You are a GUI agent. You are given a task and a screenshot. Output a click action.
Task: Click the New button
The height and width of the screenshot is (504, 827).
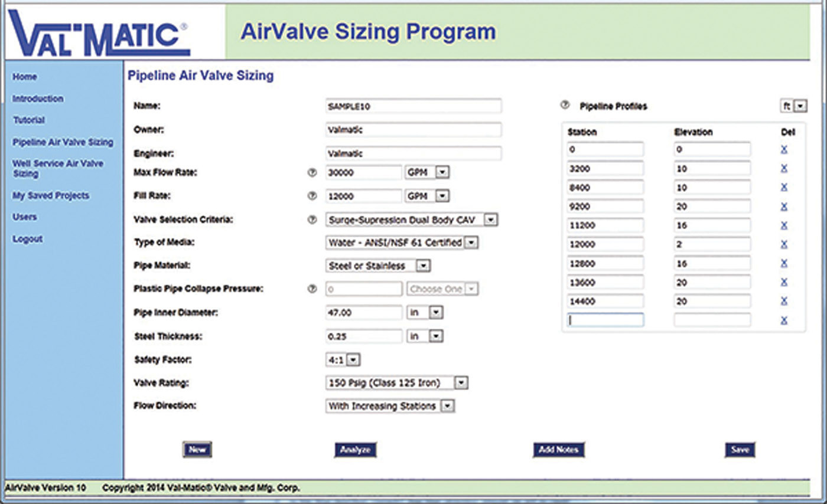[x=197, y=450]
